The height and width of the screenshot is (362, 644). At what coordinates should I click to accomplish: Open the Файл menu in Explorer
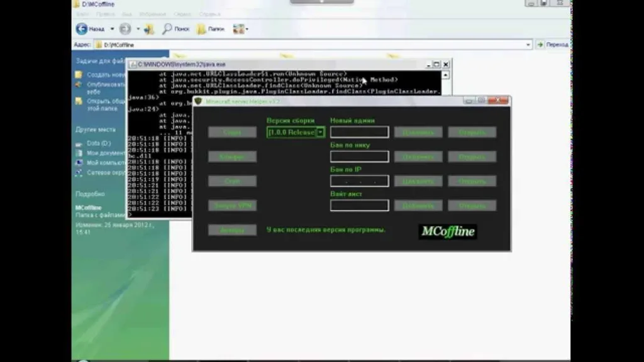82,14
